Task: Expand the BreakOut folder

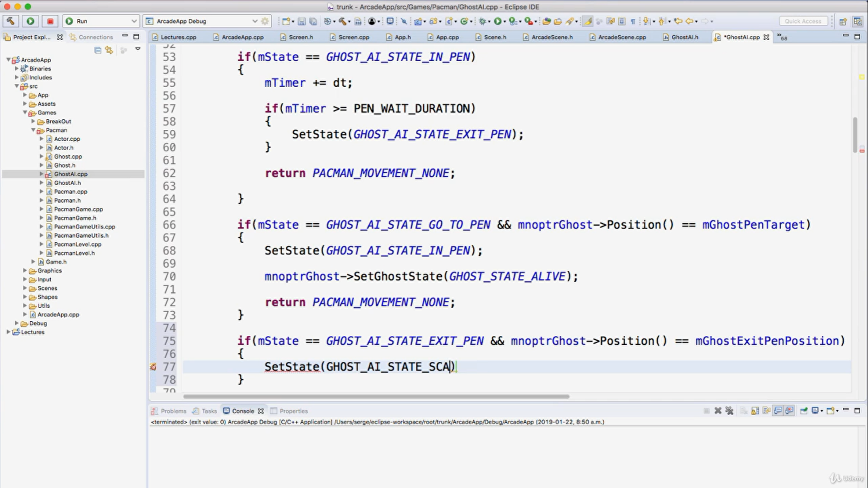Action: (x=33, y=121)
